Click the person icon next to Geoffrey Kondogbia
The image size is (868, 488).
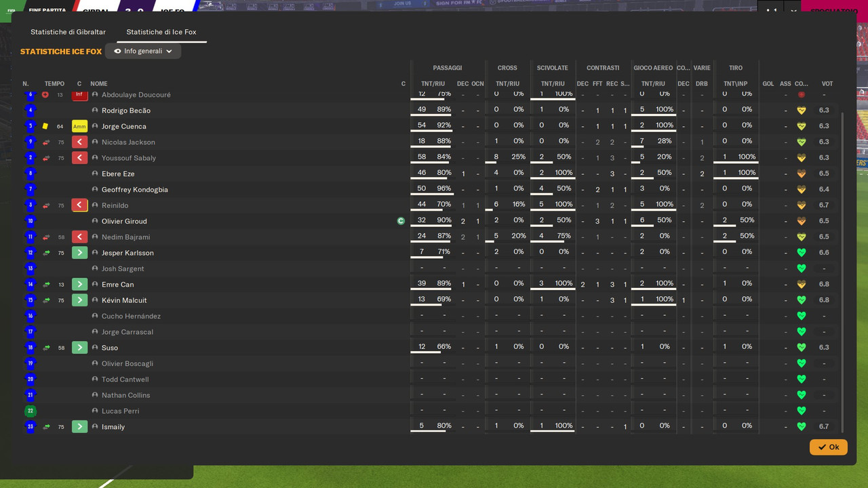tap(95, 190)
